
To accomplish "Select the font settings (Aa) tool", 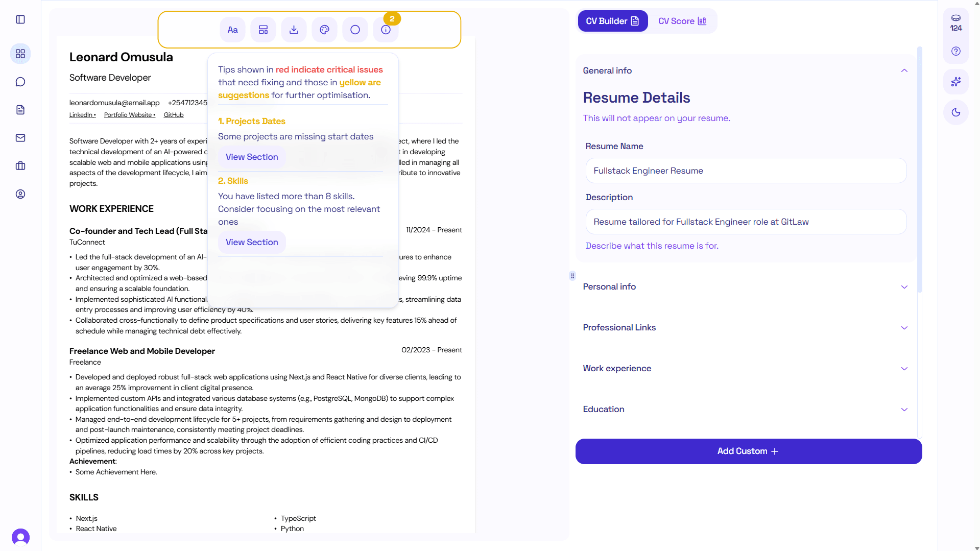I will click(232, 29).
